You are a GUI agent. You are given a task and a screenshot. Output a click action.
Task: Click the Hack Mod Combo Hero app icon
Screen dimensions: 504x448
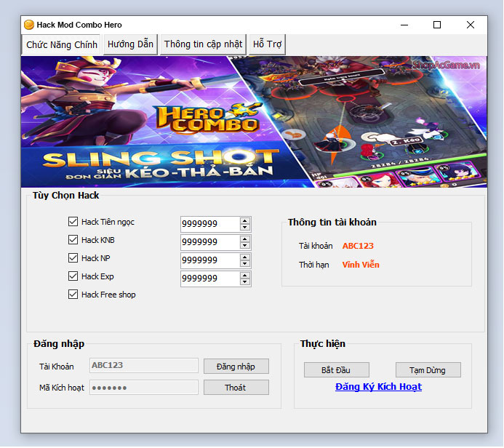pyautogui.click(x=29, y=25)
